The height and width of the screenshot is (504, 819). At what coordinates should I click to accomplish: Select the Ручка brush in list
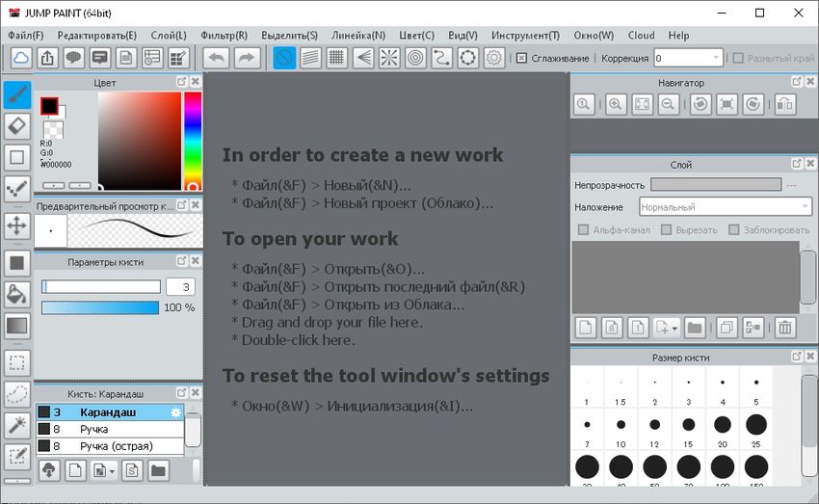coord(110,429)
